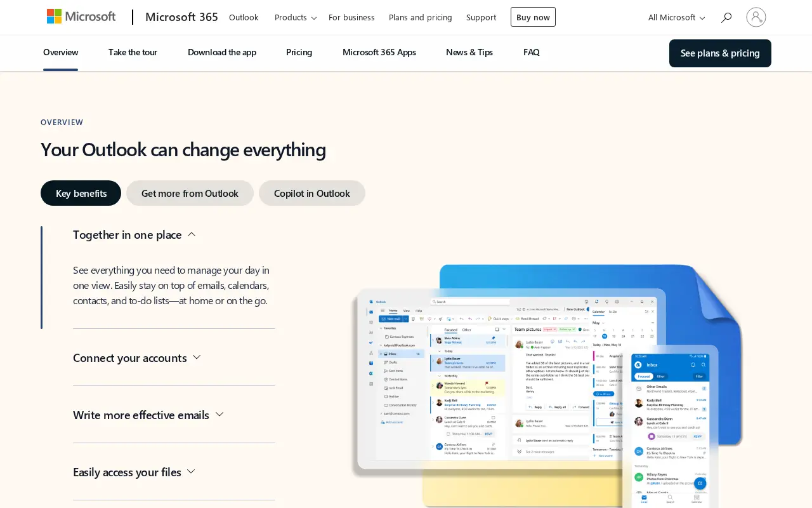Jump to the FAQ tab
The height and width of the screenshot is (508, 812).
(x=532, y=52)
